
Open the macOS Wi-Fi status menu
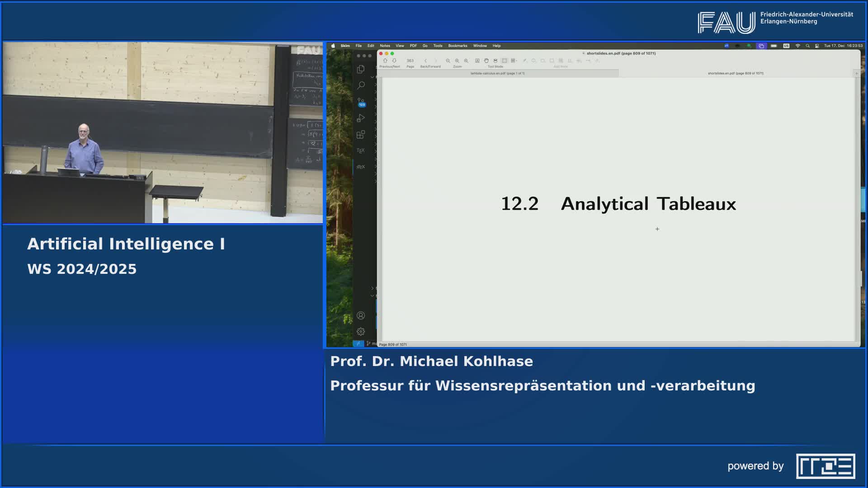pyautogui.click(x=798, y=47)
